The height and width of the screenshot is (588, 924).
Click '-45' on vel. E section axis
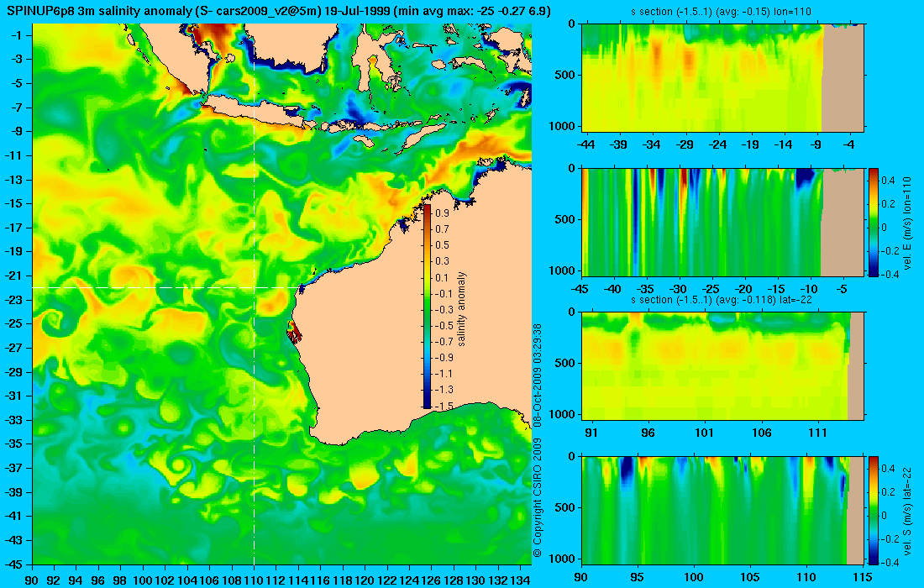(581, 289)
